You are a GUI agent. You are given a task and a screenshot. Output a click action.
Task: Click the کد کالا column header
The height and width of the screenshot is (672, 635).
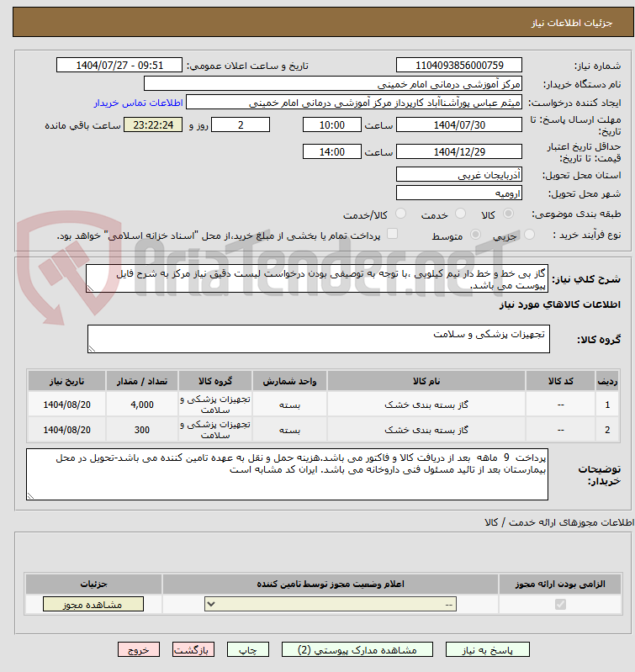[560, 381]
